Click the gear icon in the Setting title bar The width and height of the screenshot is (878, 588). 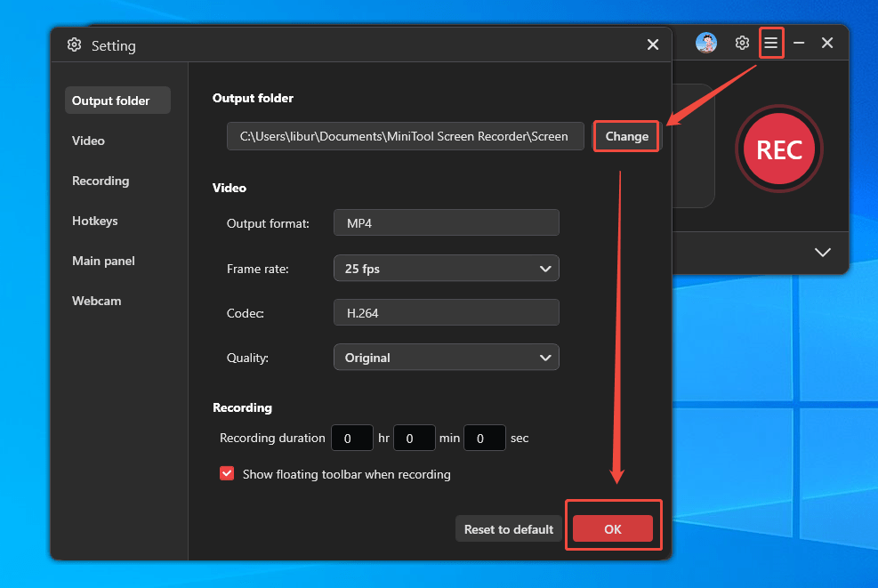(74, 44)
